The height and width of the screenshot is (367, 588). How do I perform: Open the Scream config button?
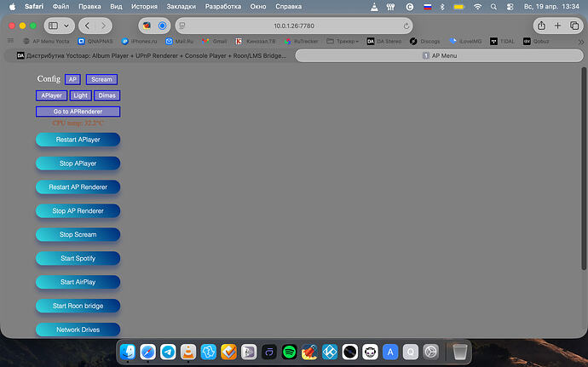tap(101, 79)
